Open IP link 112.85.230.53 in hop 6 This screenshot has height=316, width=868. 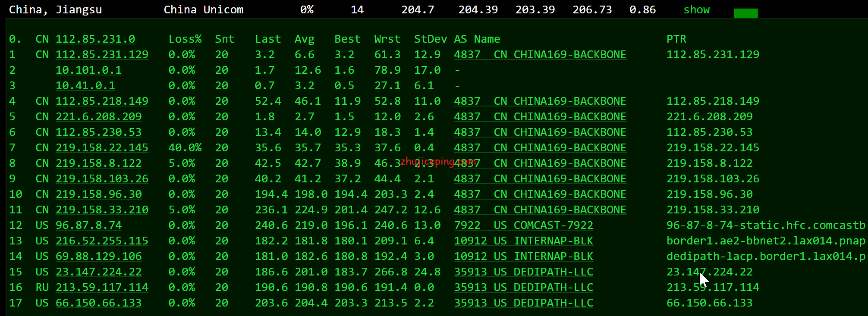tap(99, 132)
